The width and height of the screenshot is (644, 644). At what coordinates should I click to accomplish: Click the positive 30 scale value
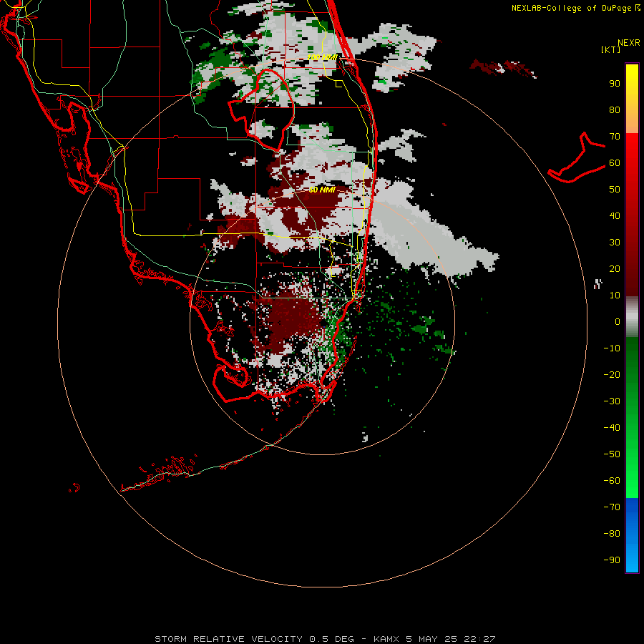coord(615,243)
